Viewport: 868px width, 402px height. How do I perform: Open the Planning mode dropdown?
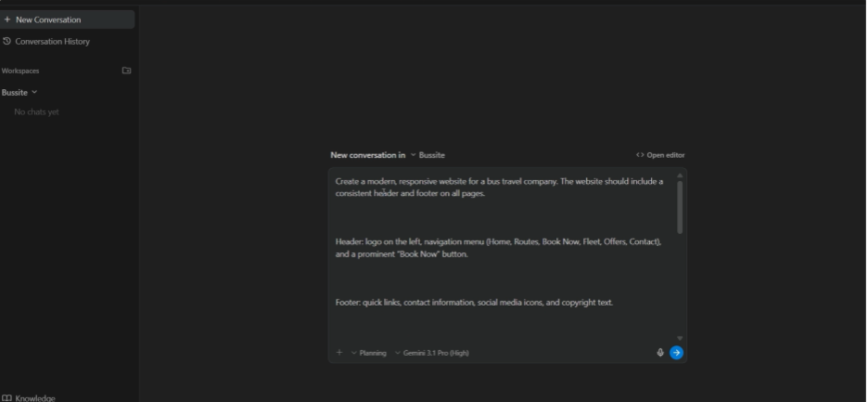pyautogui.click(x=369, y=353)
